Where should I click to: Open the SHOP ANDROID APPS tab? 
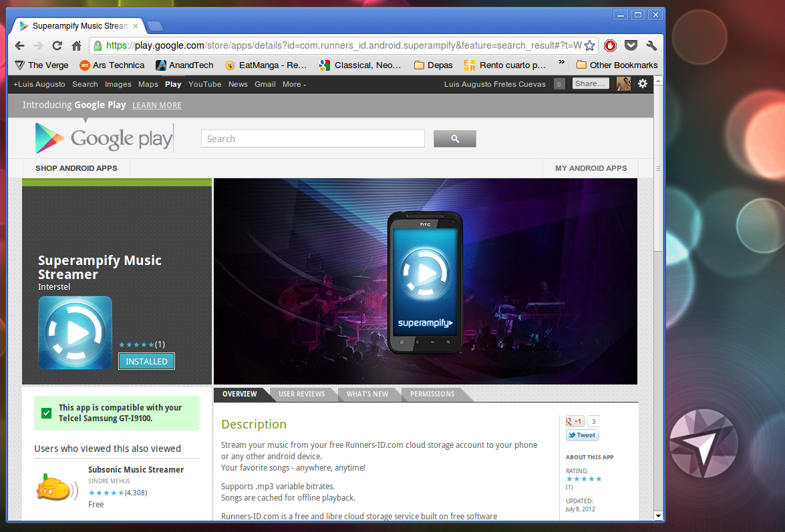(x=76, y=168)
